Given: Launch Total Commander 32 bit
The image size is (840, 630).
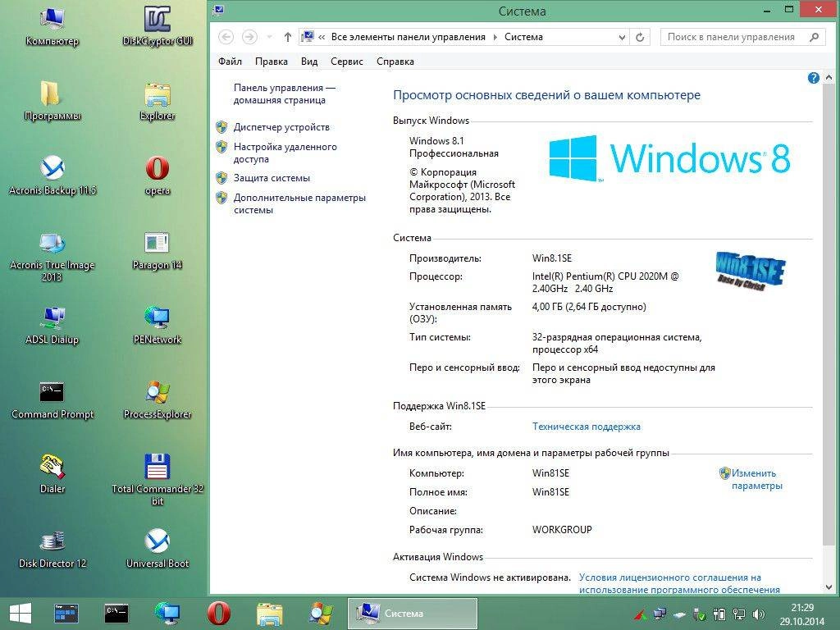Looking at the screenshot, I should coord(157,479).
